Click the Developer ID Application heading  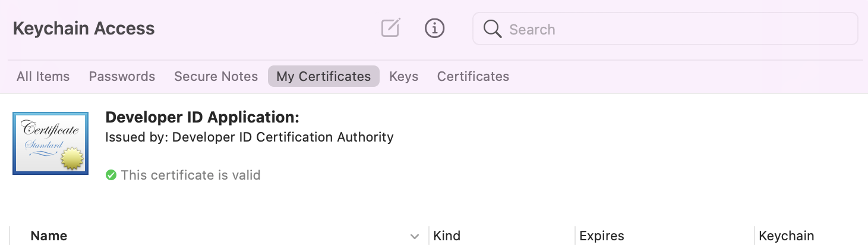(x=202, y=117)
